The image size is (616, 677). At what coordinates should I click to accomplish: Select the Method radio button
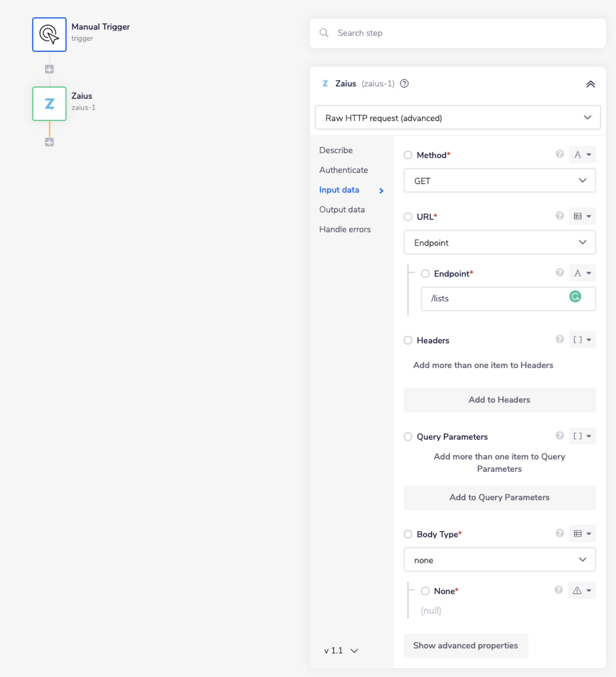point(408,155)
